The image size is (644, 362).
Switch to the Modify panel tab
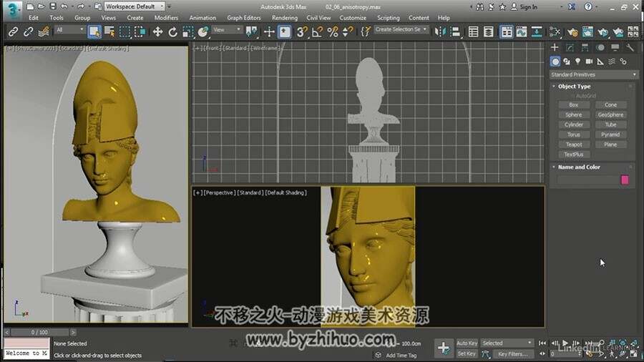(570, 48)
